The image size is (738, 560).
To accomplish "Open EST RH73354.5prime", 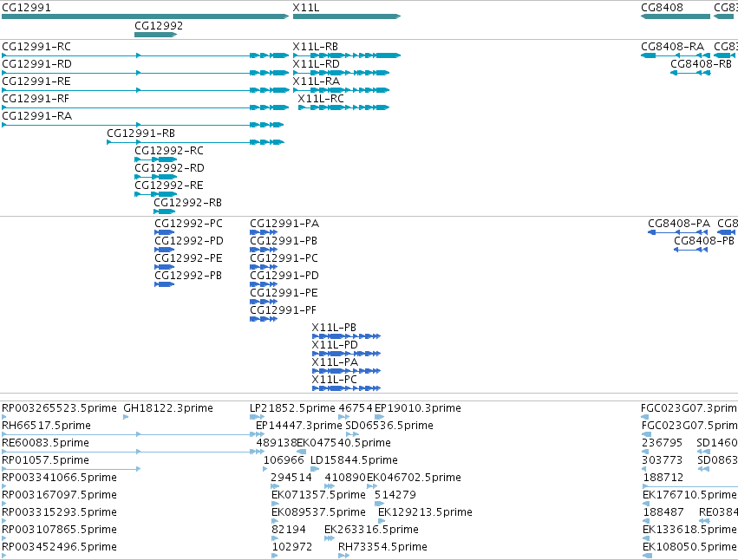I will (x=382, y=548).
